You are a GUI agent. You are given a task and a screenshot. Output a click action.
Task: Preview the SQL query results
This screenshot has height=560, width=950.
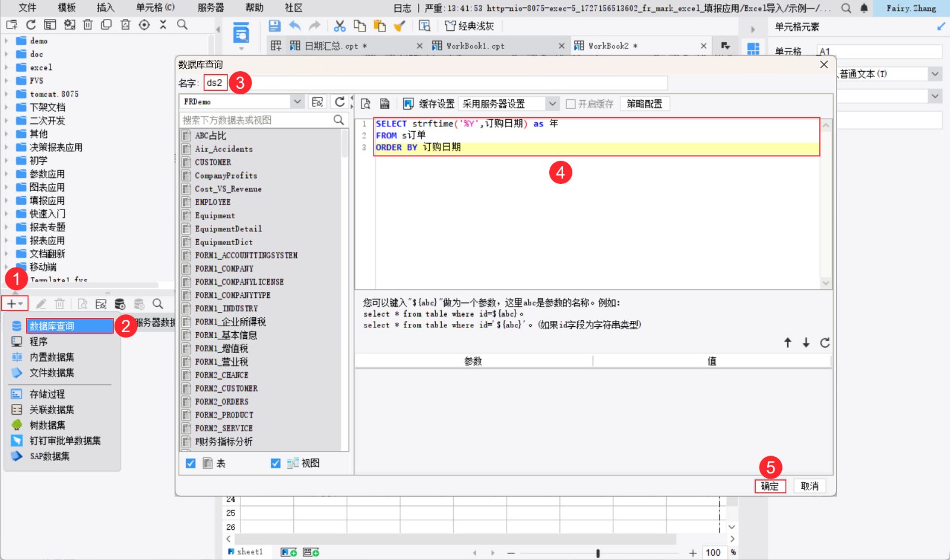tap(365, 103)
